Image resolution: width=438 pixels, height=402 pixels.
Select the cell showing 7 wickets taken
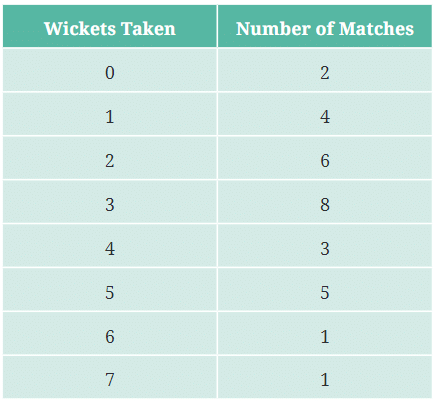(110, 377)
